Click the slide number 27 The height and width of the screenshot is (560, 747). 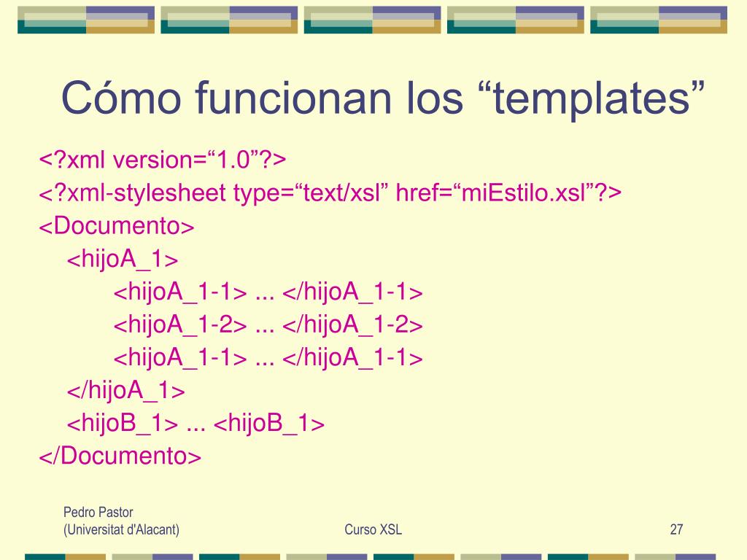coord(676,529)
